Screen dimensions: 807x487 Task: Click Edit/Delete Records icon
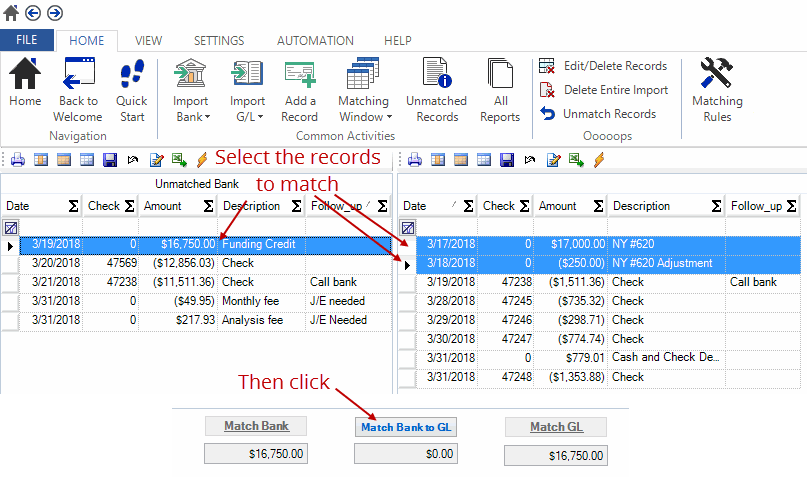(547, 66)
